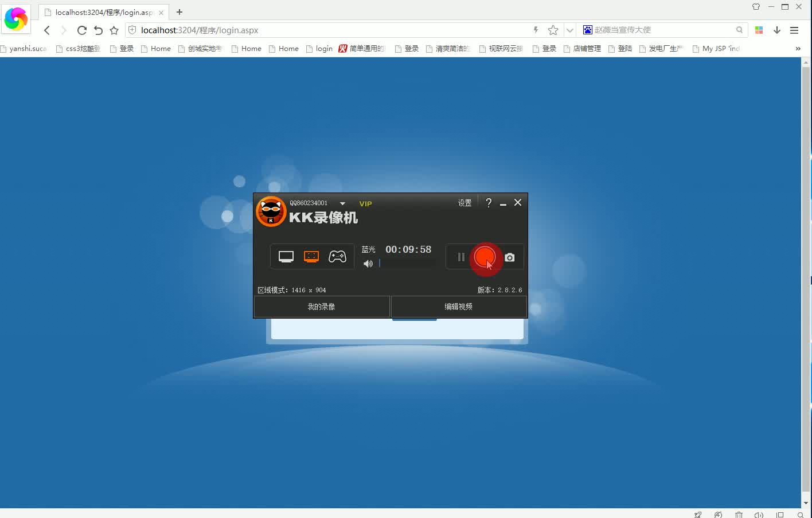This screenshot has height=518, width=812.
Task: Open the My JSP 'ind bookmark
Action: coord(717,49)
